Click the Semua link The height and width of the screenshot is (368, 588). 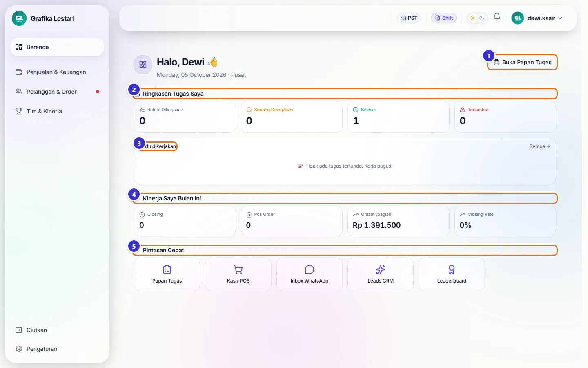540,146
